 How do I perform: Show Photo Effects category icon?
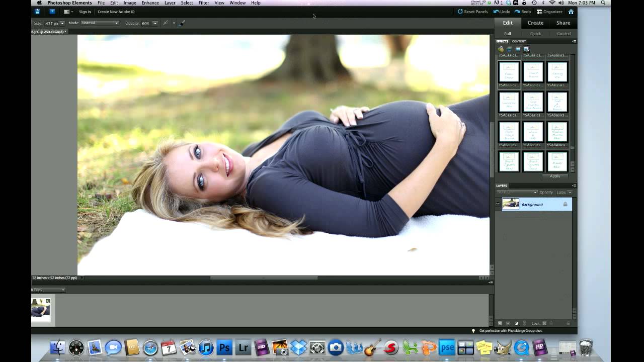(x=518, y=49)
